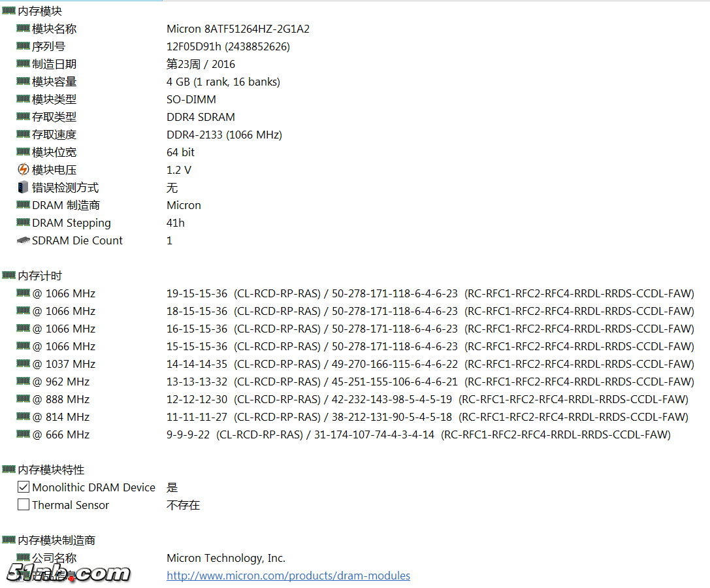Click the memory icon beside 内存计时 header
710x588 pixels.
(9, 275)
